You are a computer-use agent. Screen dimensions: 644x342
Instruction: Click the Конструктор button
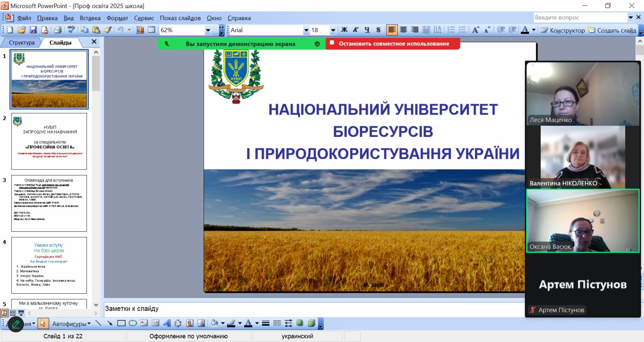(563, 30)
